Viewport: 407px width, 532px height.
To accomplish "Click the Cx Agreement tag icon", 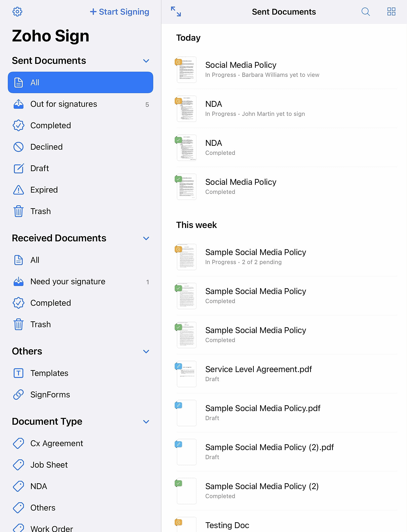I will point(19,443).
